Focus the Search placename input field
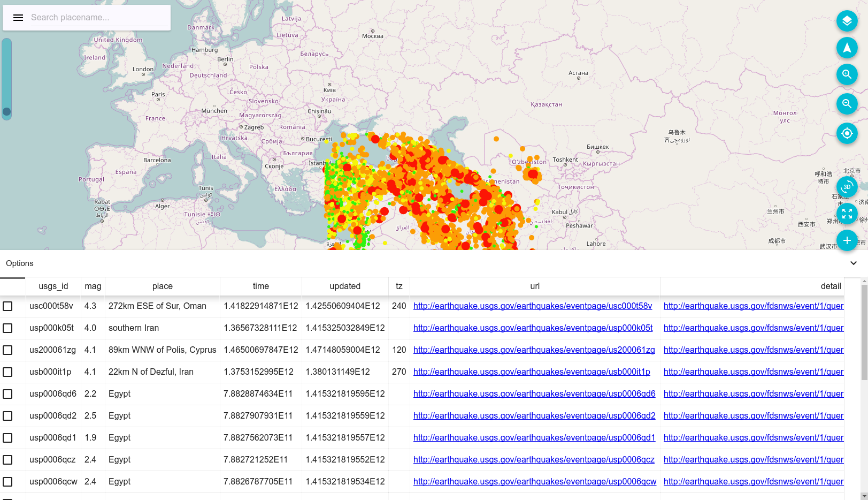Screen dimensions: 868x500 pos(99,18)
